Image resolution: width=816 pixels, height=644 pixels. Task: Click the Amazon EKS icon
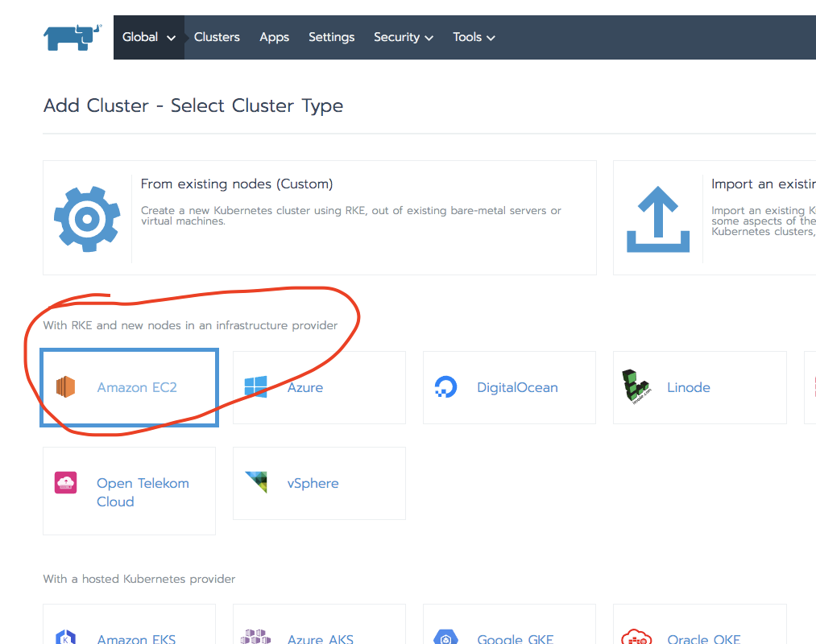(65, 637)
